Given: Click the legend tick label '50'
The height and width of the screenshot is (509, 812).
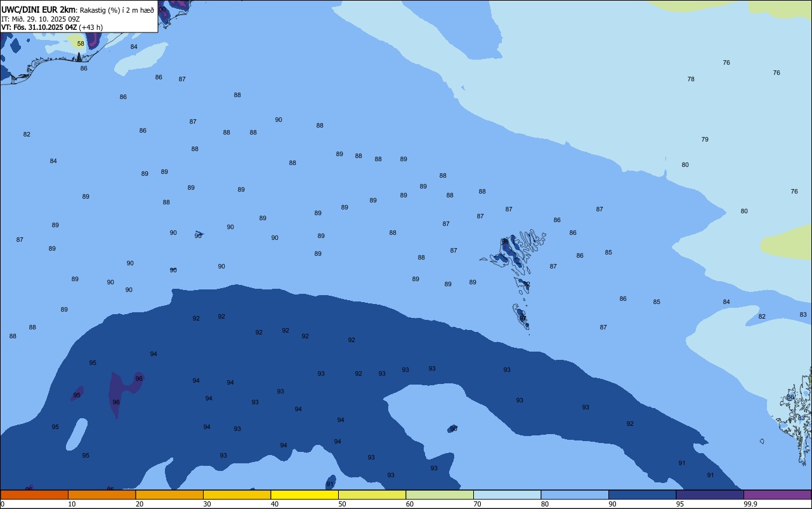Looking at the screenshot, I should (342, 504).
